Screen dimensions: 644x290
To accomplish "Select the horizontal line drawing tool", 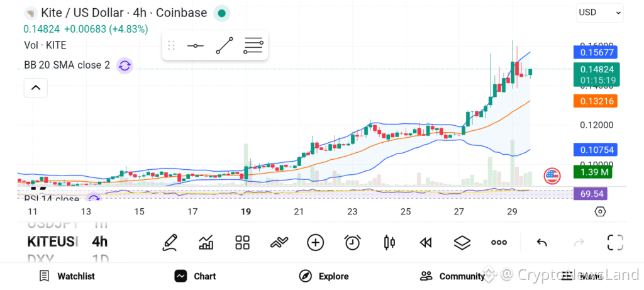I will point(196,45).
